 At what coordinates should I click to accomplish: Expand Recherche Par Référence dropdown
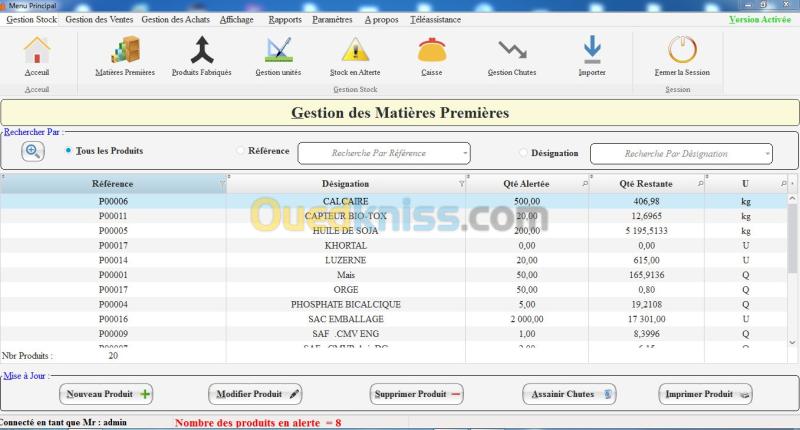click(x=464, y=153)
